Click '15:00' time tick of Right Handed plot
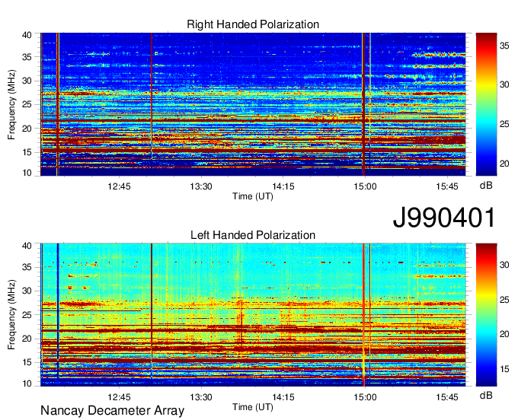 click(x=365, y=186)
